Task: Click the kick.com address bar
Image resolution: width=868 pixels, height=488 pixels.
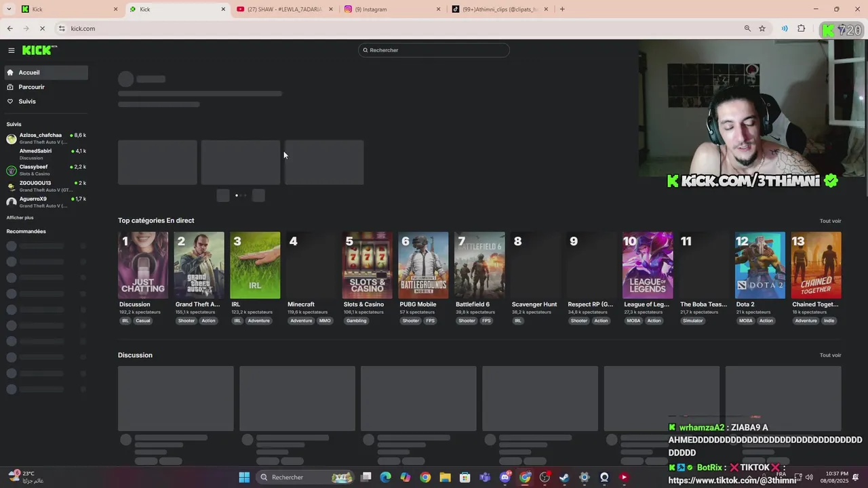Action: (400, 28)
